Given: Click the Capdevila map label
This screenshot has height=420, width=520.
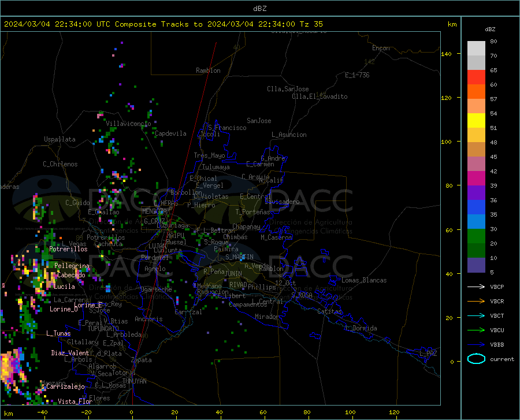Looking at the screenshot, I should (x=170, y=133).
